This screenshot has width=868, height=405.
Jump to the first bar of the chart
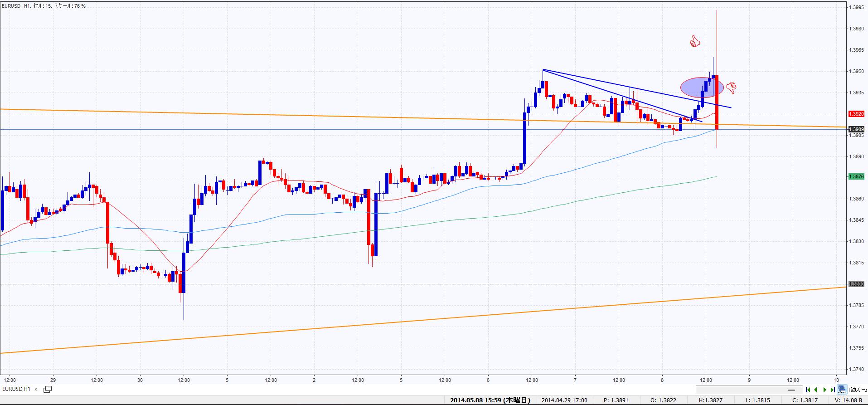tap(808, 390)
